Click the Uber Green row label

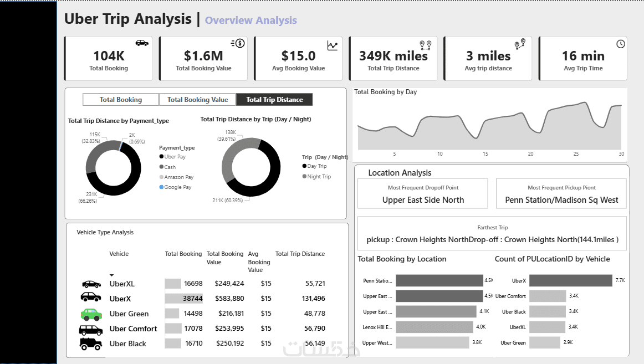[x=129, y=314]
